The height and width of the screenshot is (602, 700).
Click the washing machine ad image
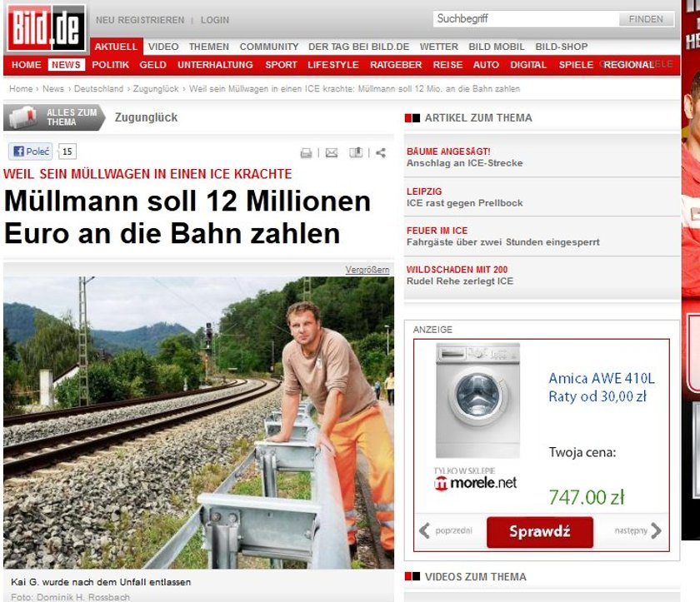click(477, 401)
